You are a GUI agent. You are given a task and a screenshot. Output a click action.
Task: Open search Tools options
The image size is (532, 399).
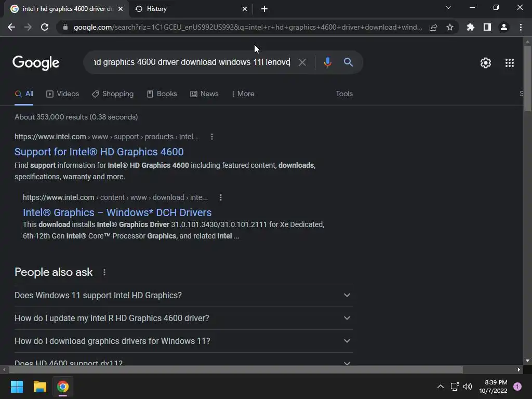coord(344,94)
